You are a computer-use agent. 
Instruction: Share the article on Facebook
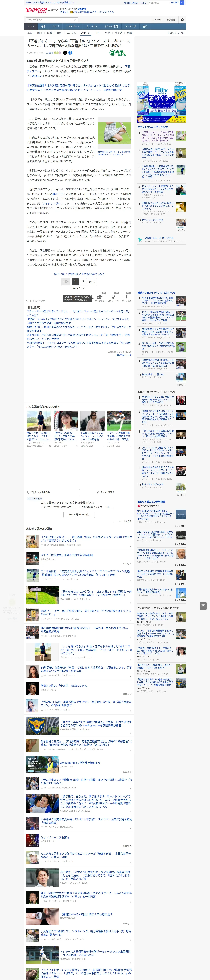(x=70, y=53)
